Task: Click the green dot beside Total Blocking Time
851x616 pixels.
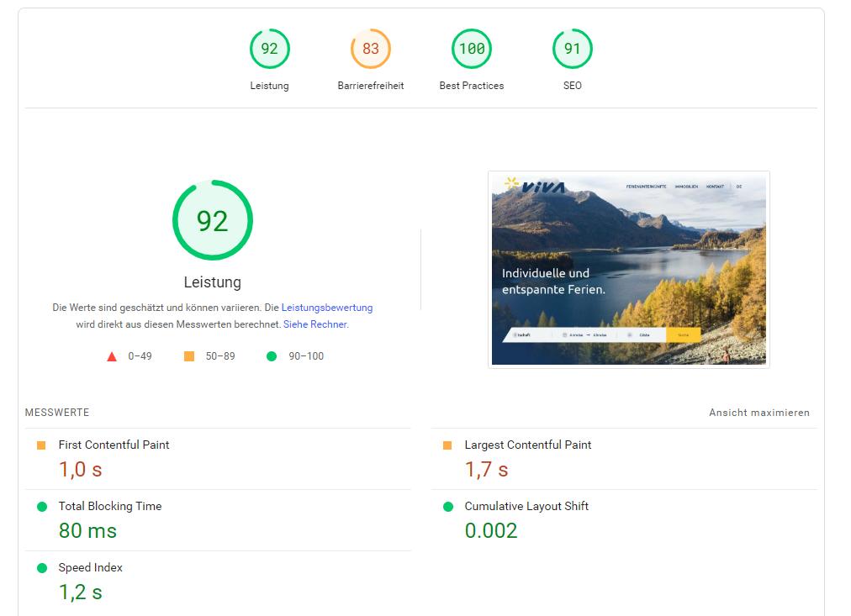Action: coord(42,507)
